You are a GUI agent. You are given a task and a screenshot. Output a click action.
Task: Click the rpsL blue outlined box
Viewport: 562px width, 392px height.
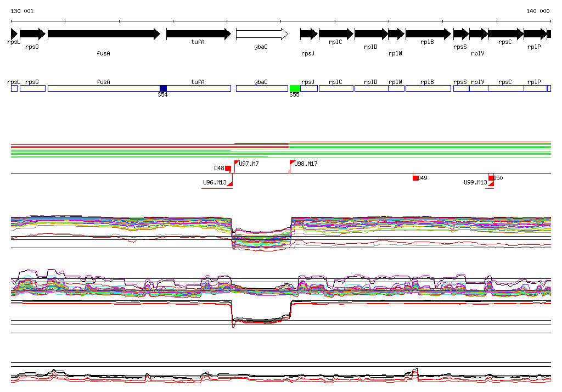pyautogui.click(x=14, y=88)
